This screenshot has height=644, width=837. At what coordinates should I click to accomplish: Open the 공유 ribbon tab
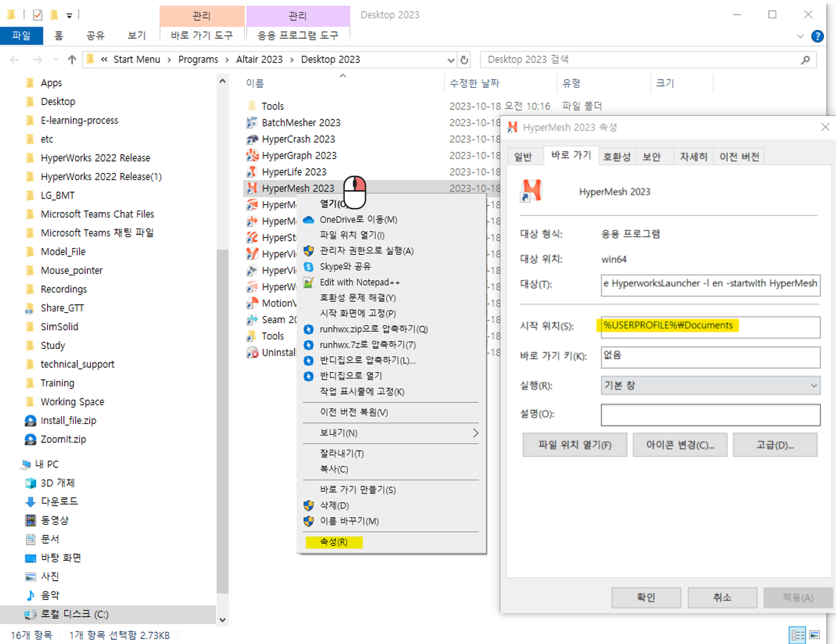[x=95, y=35]
